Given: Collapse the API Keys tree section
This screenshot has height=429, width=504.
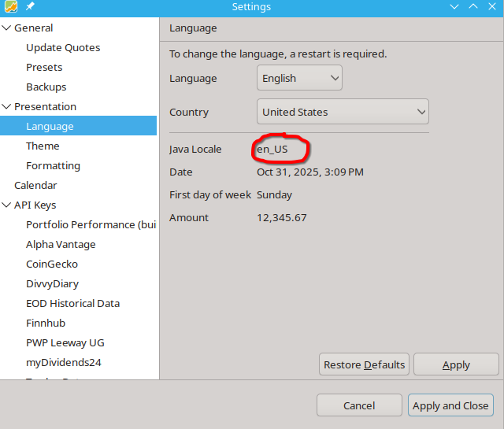Looking at the screenshot, I should click(7, 205).
